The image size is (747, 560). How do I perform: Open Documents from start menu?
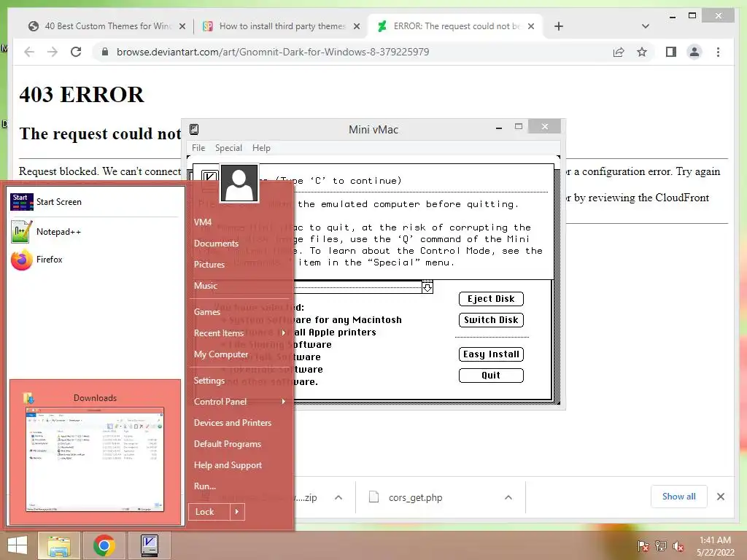[x=216, y=244]
